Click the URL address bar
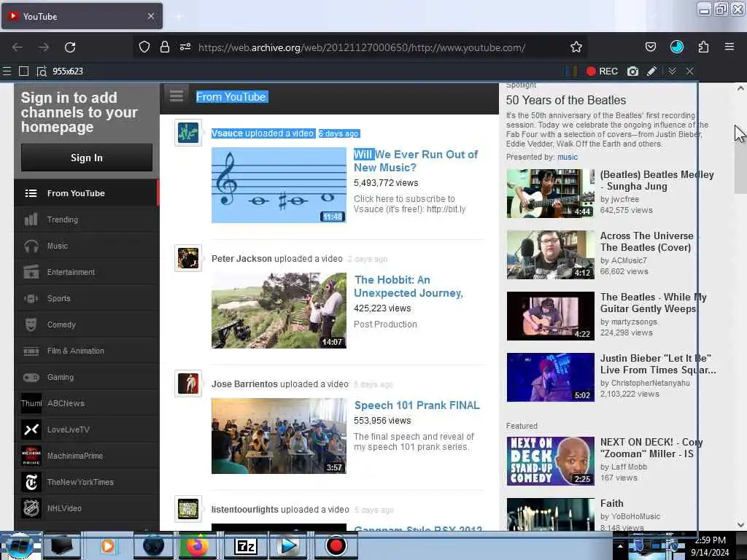 tap(361, 47)
